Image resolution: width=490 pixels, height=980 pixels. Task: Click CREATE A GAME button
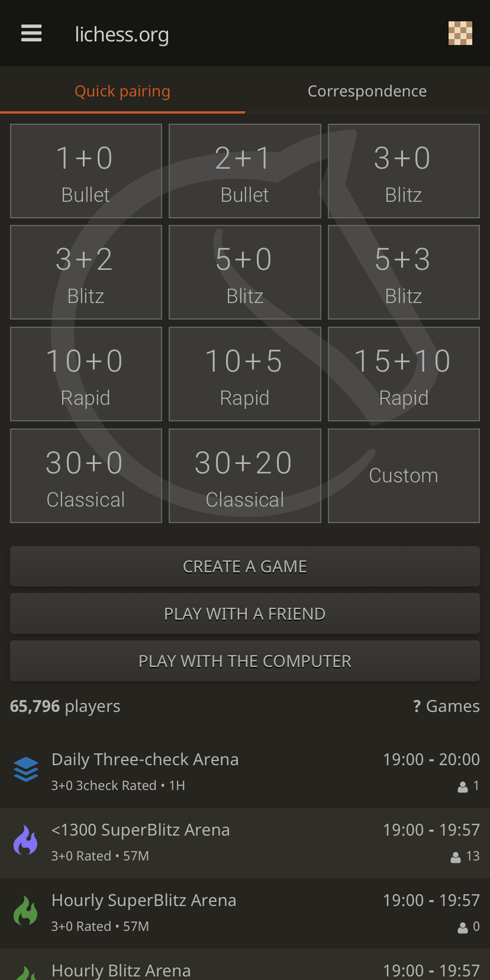click(245, 566)
